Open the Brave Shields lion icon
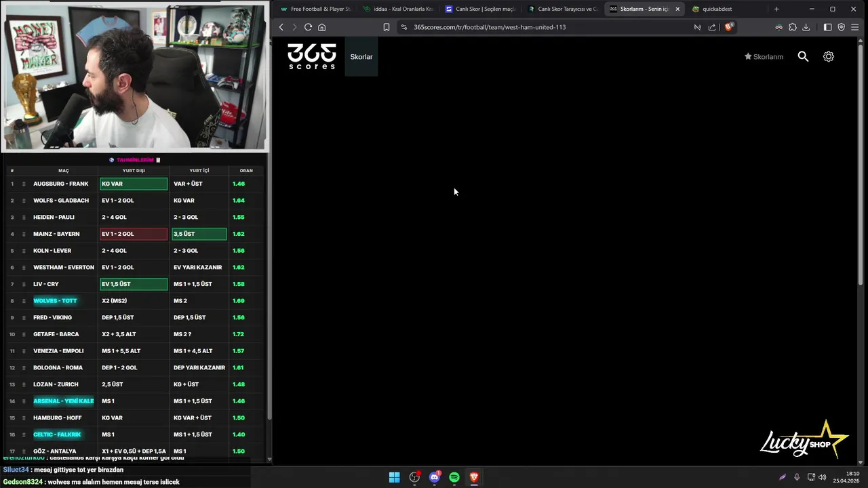Screen dimensions: 868x488 tap(729, 27)
